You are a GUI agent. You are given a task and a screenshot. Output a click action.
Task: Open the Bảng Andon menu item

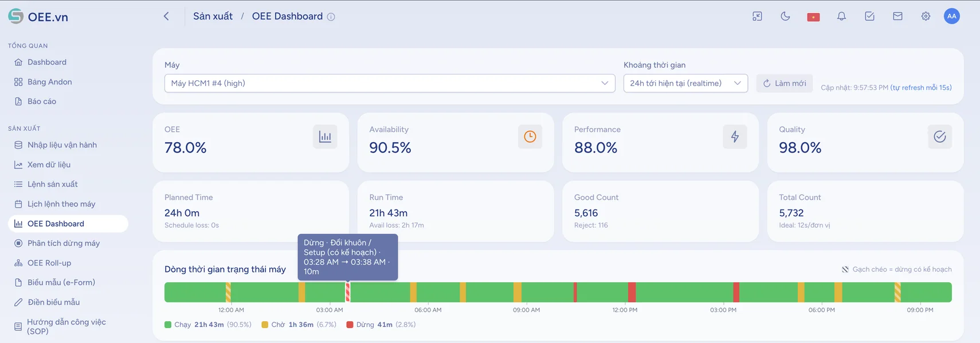click(68, 82)
